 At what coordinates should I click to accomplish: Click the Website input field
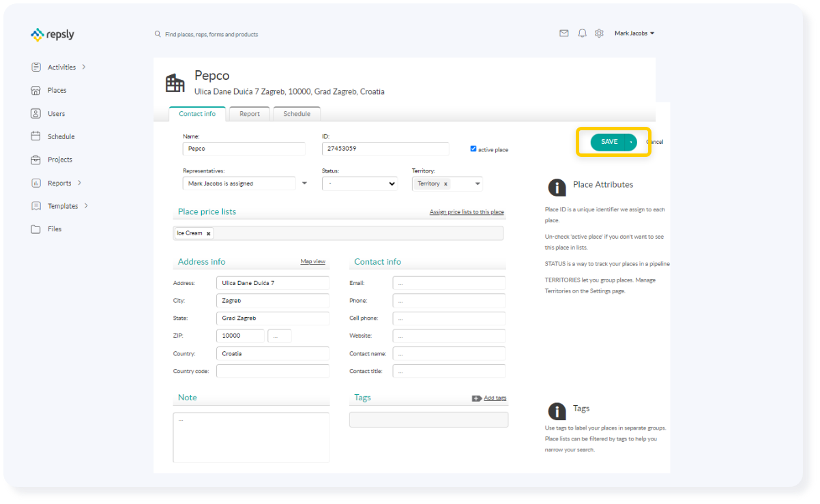450,336
